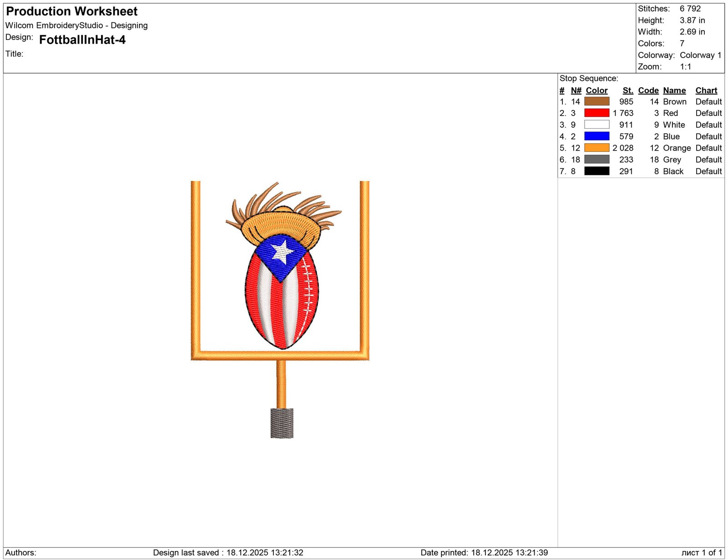Click the Blue color swatch

pos(596,136)
